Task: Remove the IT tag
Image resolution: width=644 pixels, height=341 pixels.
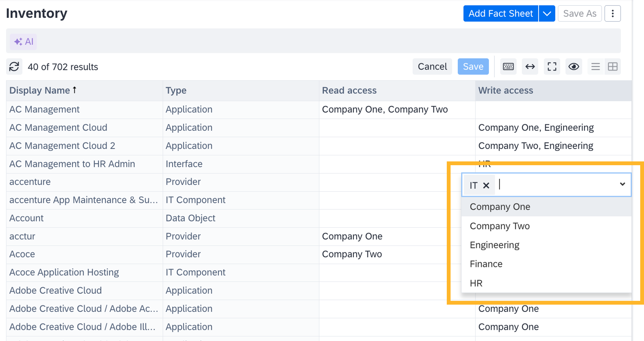Action: (x=486, y=185)
